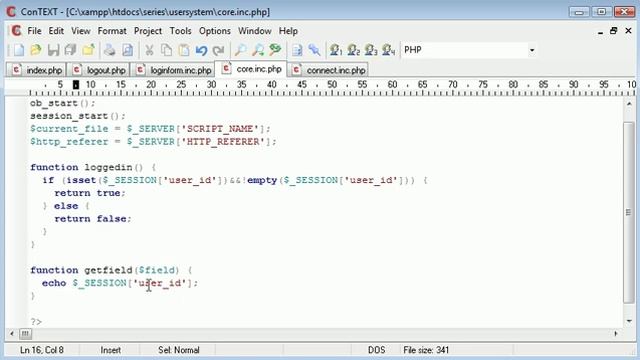Click 'echo' keyword in code
The height and width of the screenshot is (360, 640).
click(54, 283)
